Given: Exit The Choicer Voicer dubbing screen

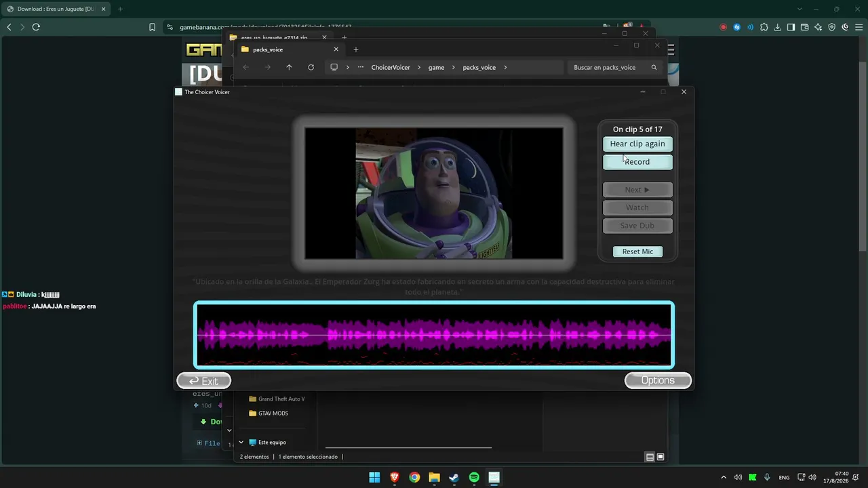Looking at the screenshot, I should click(203, 381).
